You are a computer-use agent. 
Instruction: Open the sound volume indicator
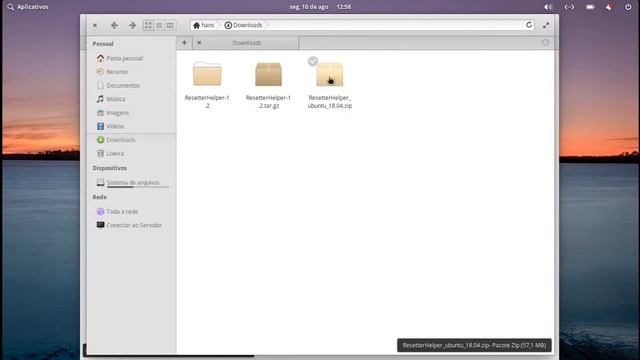pos(548,7)
